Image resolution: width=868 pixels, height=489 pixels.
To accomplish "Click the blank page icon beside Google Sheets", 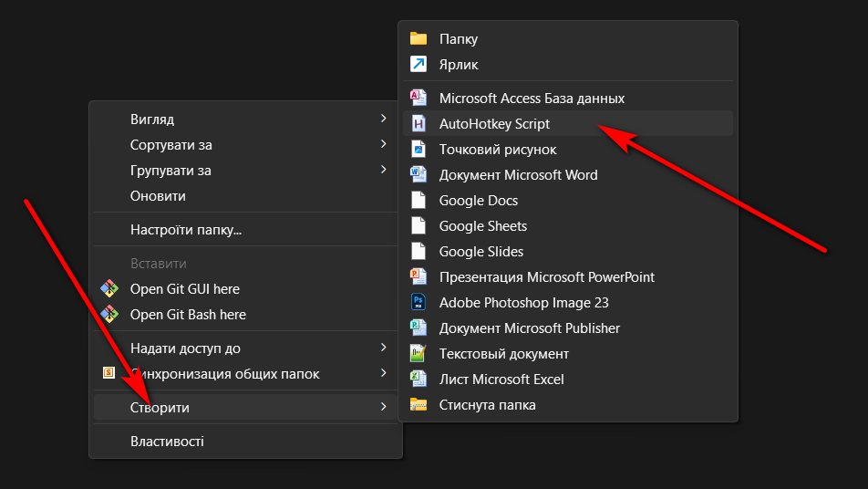I will (418, 225).
